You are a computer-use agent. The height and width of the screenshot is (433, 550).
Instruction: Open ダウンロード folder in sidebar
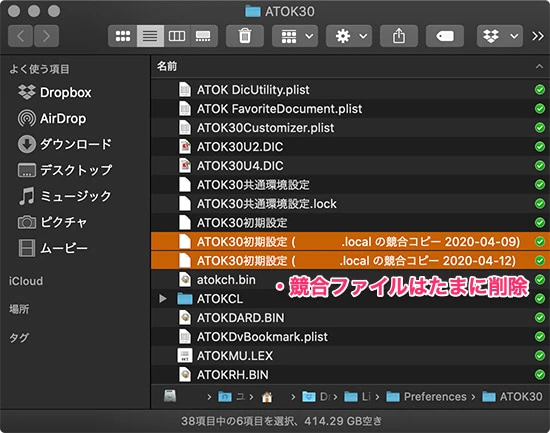click(x=65, y=144)
